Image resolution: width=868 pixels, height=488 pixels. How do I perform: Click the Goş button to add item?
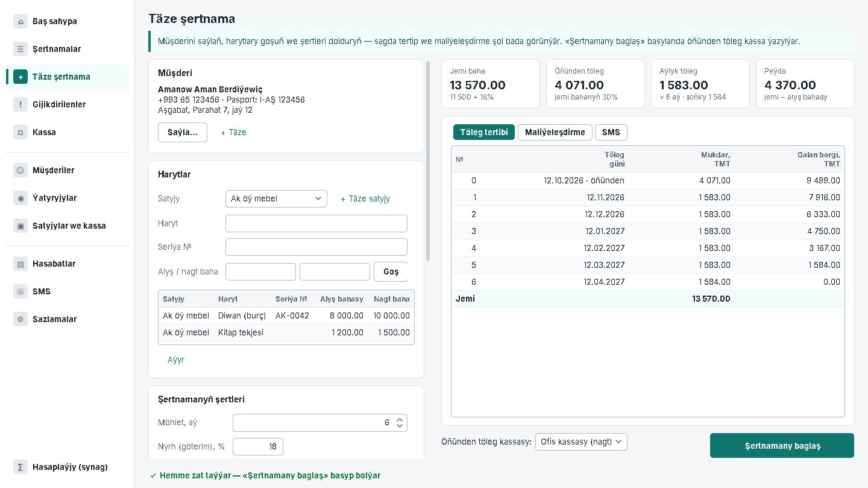tap(391, 271)
